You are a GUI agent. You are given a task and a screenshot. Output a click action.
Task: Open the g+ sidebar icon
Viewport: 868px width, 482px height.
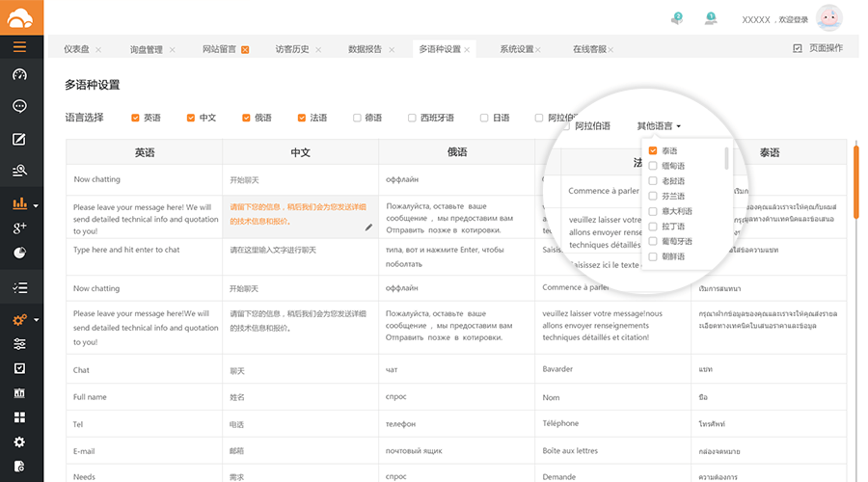[x=20, y=228]
